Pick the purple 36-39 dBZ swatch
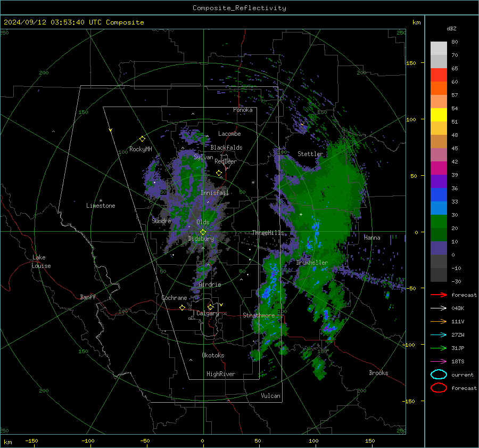This screenshot has height=448, width=479. click(439, 181)
